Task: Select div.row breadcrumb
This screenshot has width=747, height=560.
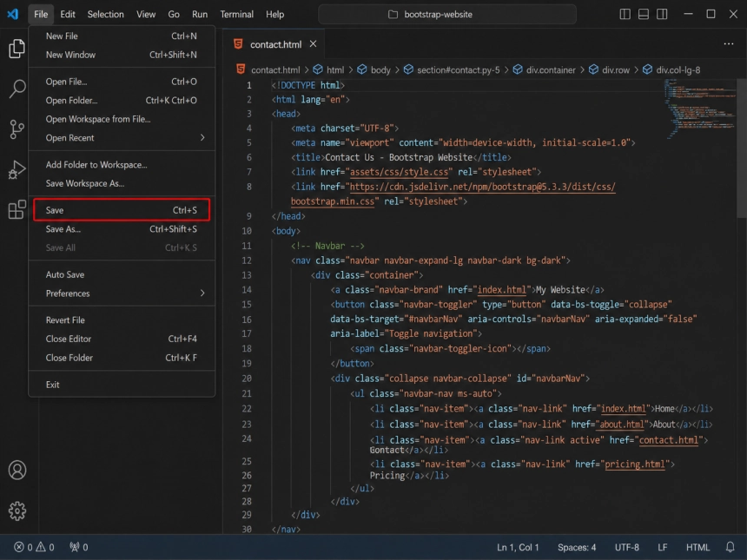Action: click(x=616, y=70)
